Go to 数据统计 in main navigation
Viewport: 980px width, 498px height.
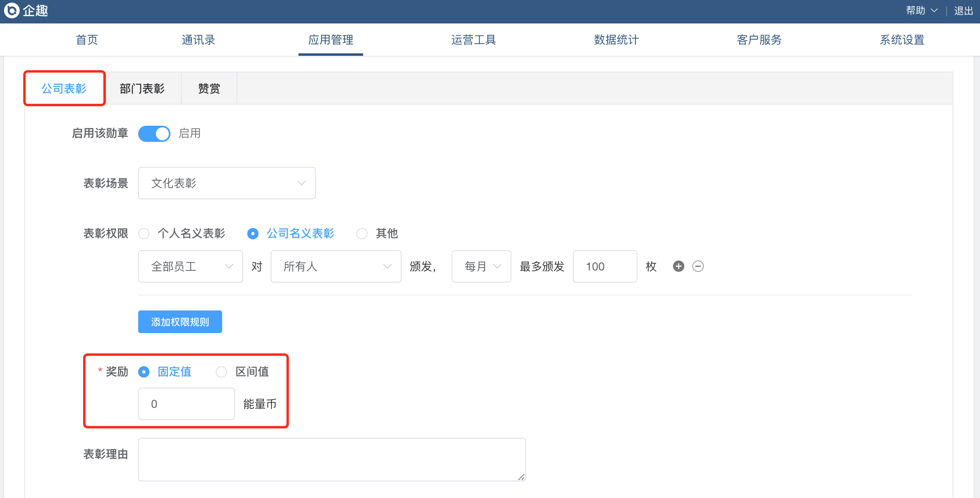click(616, 40)
